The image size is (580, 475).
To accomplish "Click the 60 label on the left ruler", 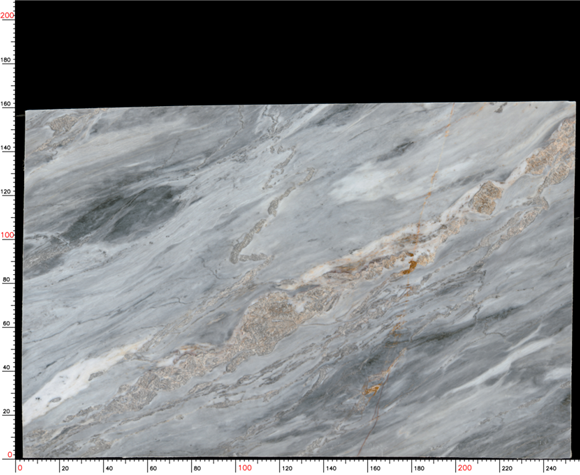I will coord(6,324).
